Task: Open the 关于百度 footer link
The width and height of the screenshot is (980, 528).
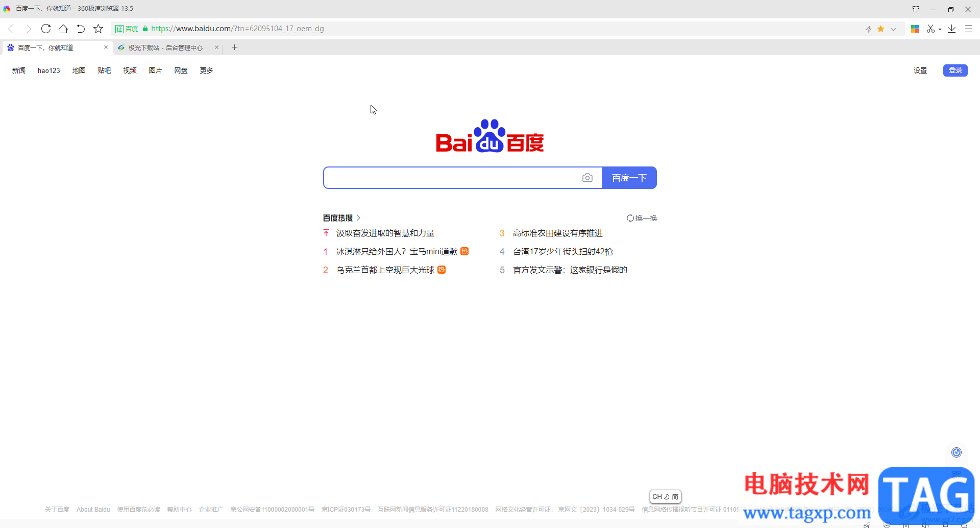Action: tap(57, 510)
